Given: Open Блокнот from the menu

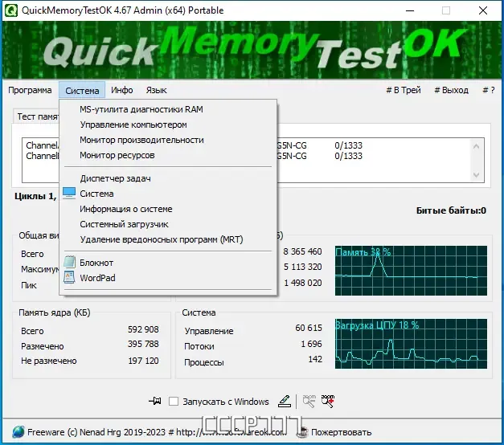Looking at the screenshot, I should [168, 263].
